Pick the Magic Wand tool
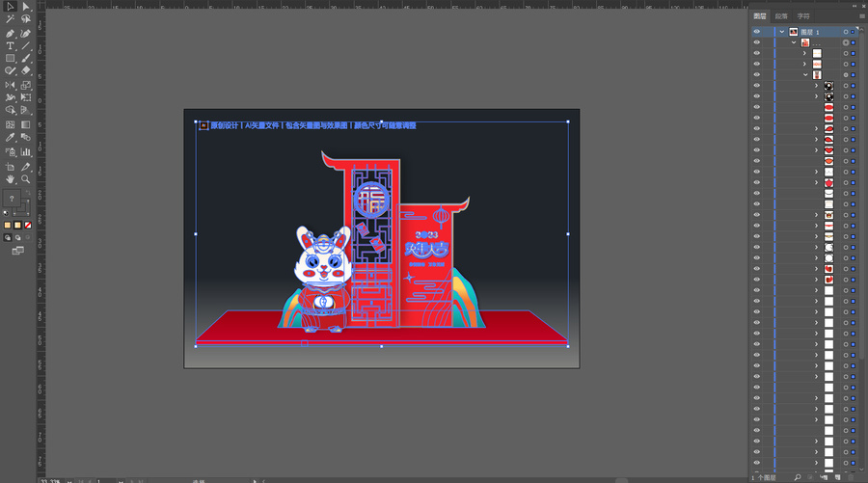Screen dimensions: 868x483 click(x=10, y=19)
